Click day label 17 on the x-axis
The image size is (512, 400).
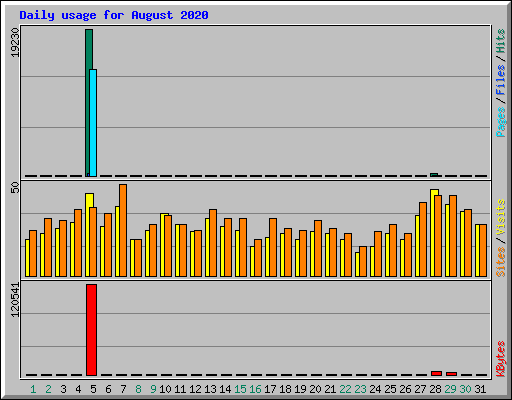click(x=270, y=389)
